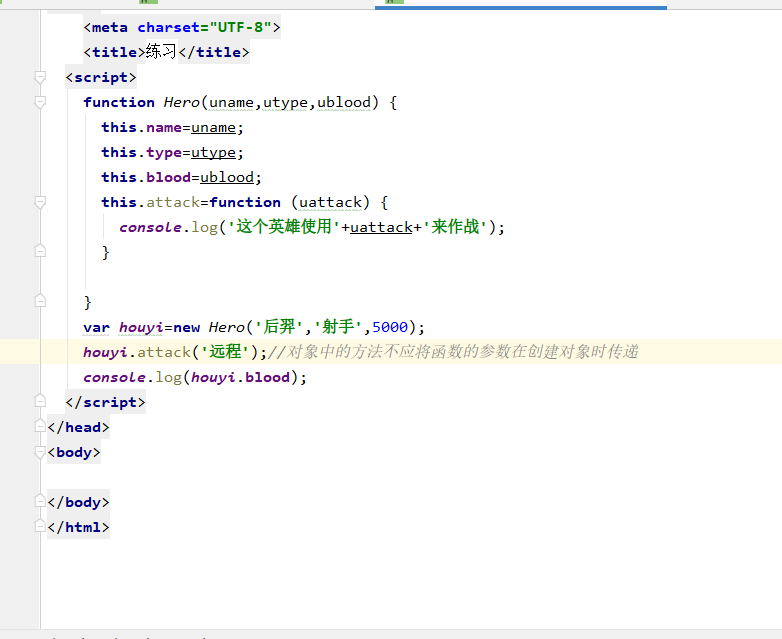
Task: Click the utype parameter in the function signature
Action: click(285, 103)
